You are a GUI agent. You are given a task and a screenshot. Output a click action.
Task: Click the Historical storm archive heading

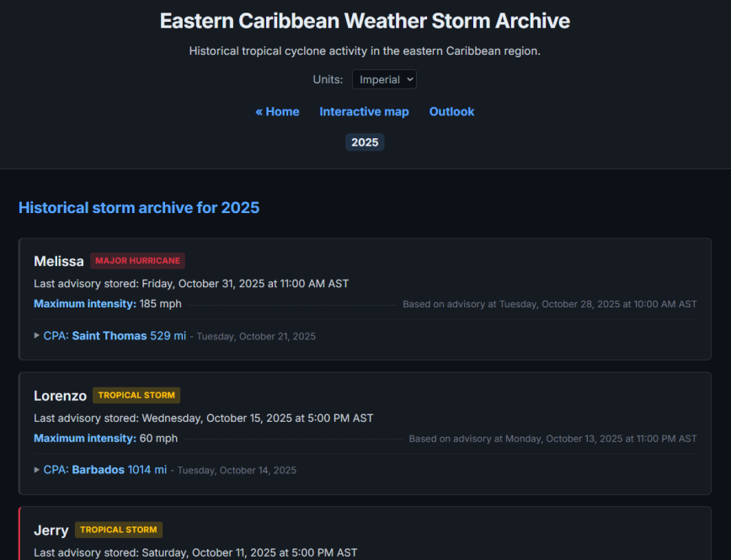click(x=139, y=207)
